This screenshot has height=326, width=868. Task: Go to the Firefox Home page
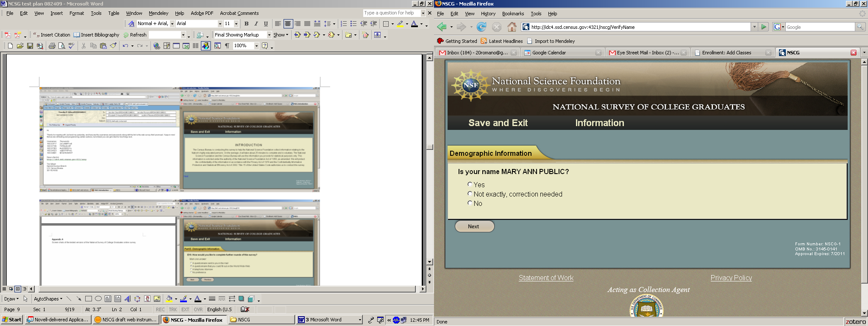click(x=512, y=27)
